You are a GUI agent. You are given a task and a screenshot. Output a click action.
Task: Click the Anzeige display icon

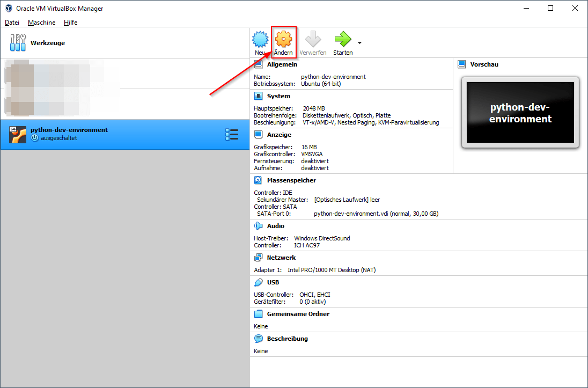(x=259, y=134)
